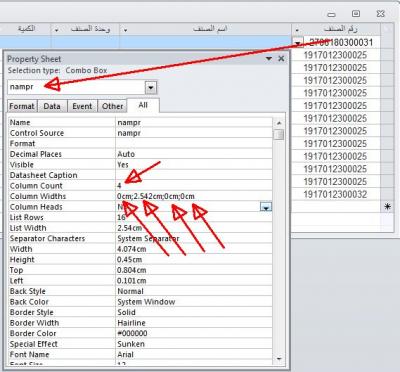Edit the Back Style value Normal
The height and width of the screenshot is (372, 400).
(194, 291)
